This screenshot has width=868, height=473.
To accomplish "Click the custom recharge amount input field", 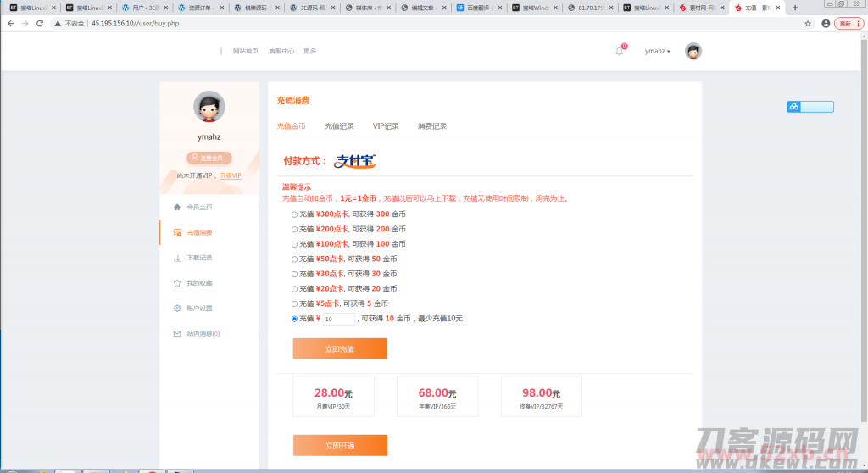I will [x=338, y=319].
